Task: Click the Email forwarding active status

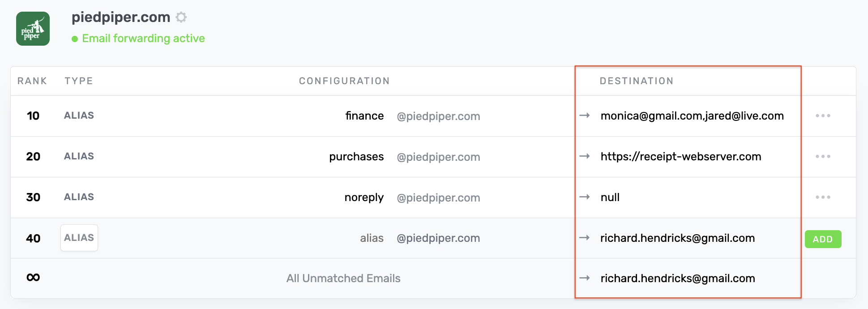Action: 143,39
